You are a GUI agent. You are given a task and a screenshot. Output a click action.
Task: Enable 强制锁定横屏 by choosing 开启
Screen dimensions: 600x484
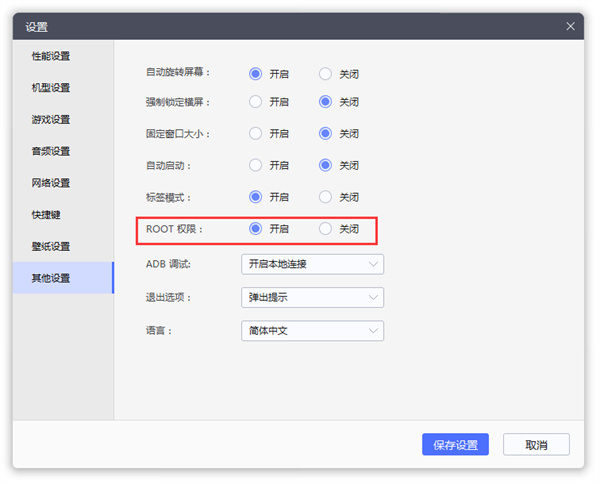tap(256, 102)
